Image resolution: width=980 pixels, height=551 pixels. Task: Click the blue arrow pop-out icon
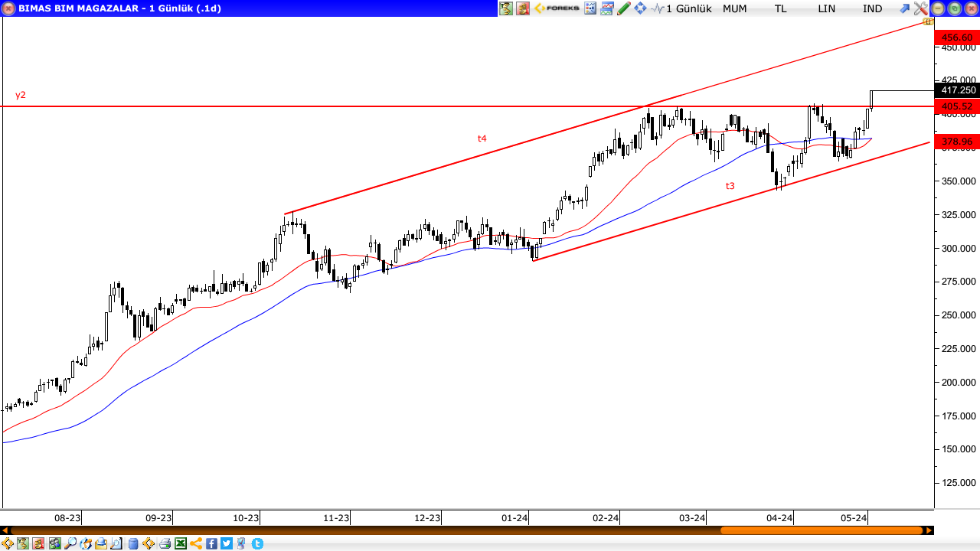click(905, 8)
